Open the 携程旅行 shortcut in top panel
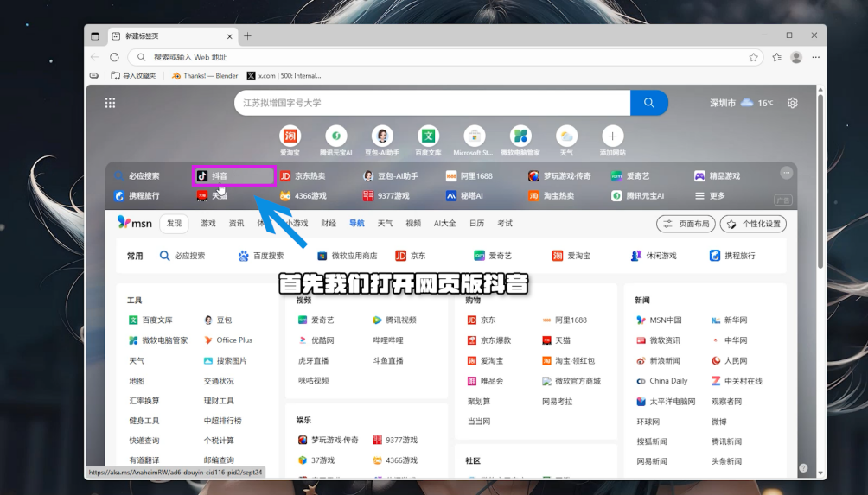The height and width of the screenshot is (495, 868). pyautogui.click(x=137, y=196)
